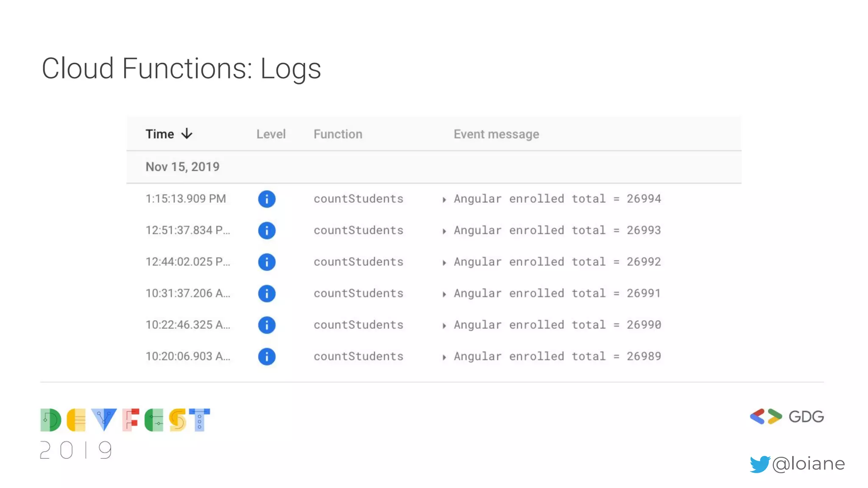Select timestamp 12:51:37.834 P...
Screen dimensions: 868x488
click(x=188, y=230)
